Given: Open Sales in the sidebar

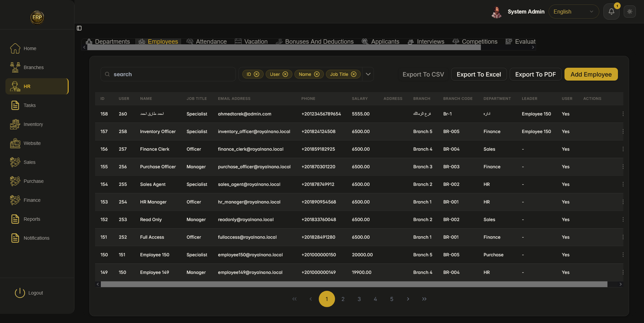Looking at the screenshot, I should (37, 162).
